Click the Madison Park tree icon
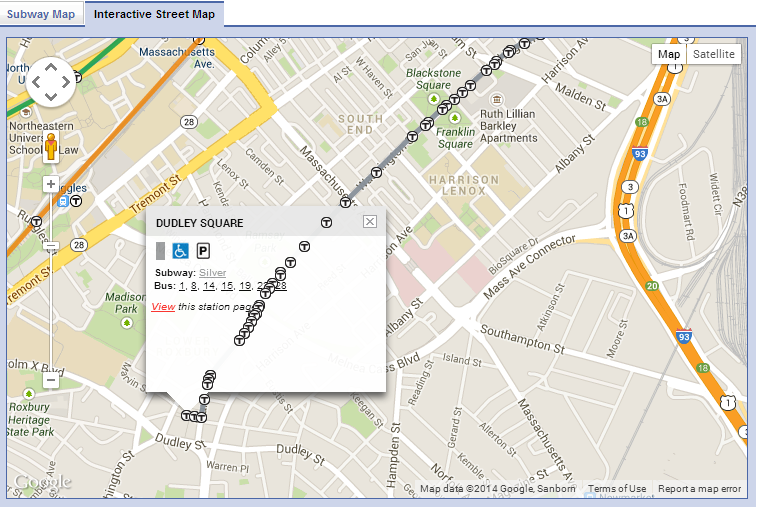This screenshot has height=509, width=757. pos(127,322)
